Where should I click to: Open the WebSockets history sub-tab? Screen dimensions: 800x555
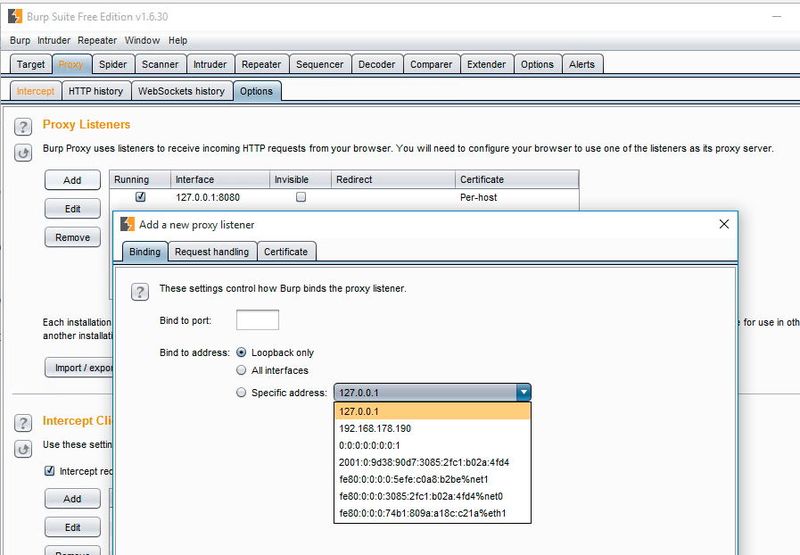tap(181, 91)
